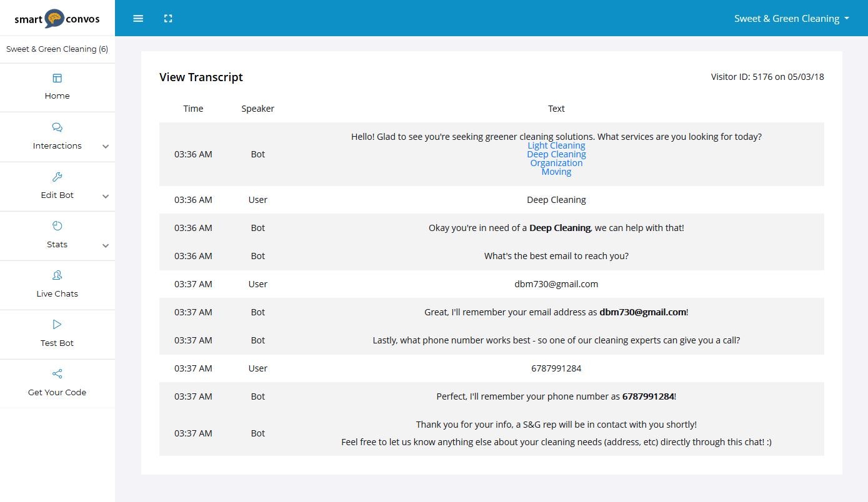Click the Test Bot play icon
The image size is (868, 502).
[x=57, y=325]
